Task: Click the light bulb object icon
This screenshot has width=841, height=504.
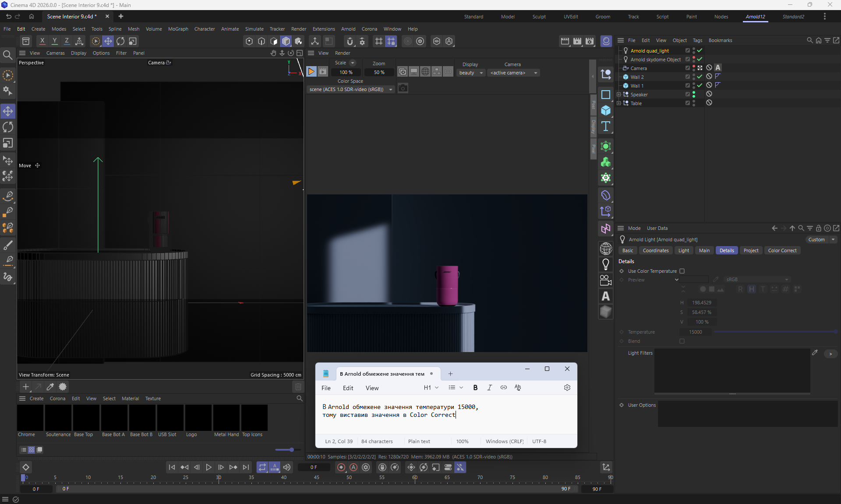Action: (606, 264)
